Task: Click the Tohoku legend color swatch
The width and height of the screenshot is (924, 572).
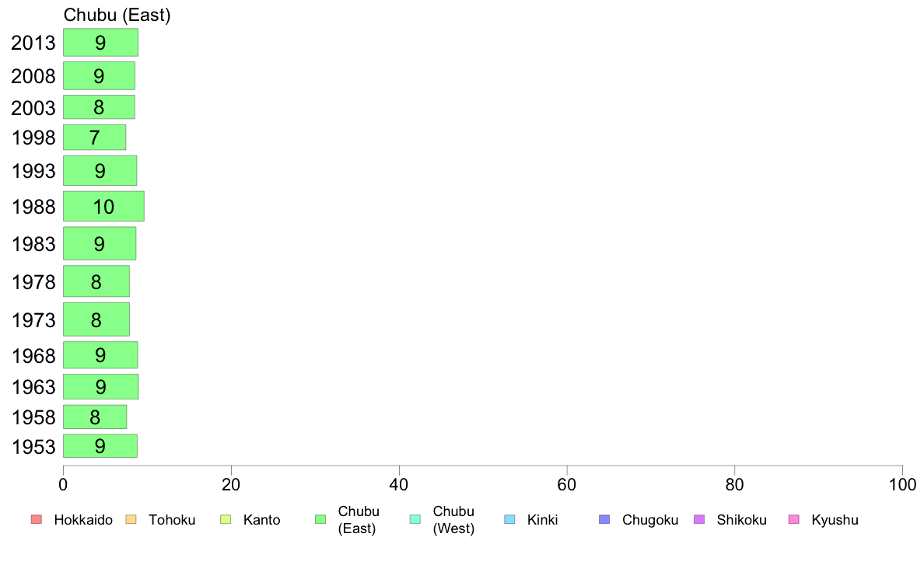Action: pyautogui.click(x=130, y=520)
